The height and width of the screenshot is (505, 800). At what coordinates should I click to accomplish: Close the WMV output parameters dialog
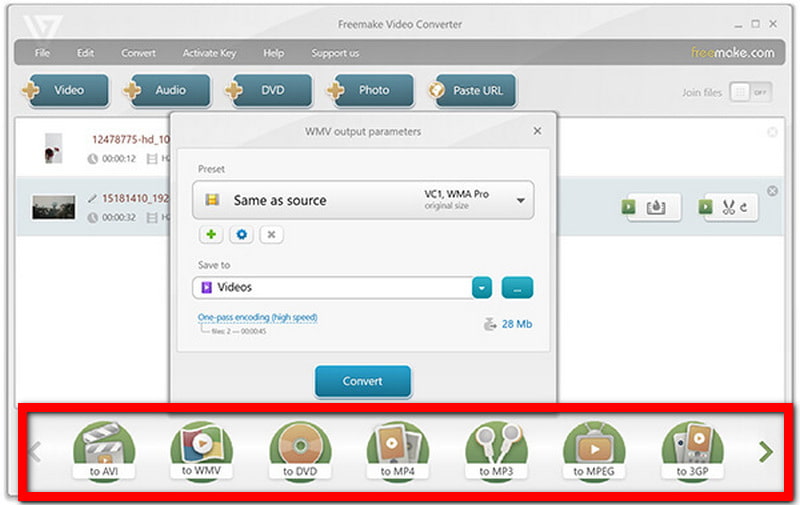tap(537, 131)
